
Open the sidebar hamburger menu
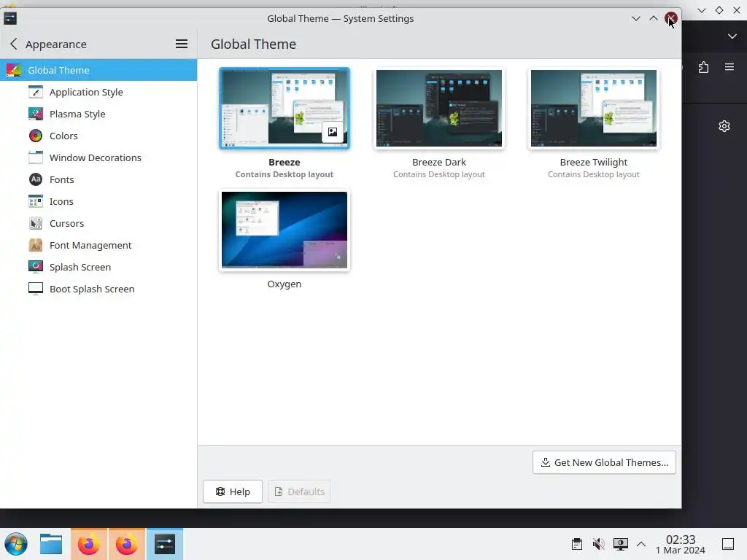tap(182, 44)
